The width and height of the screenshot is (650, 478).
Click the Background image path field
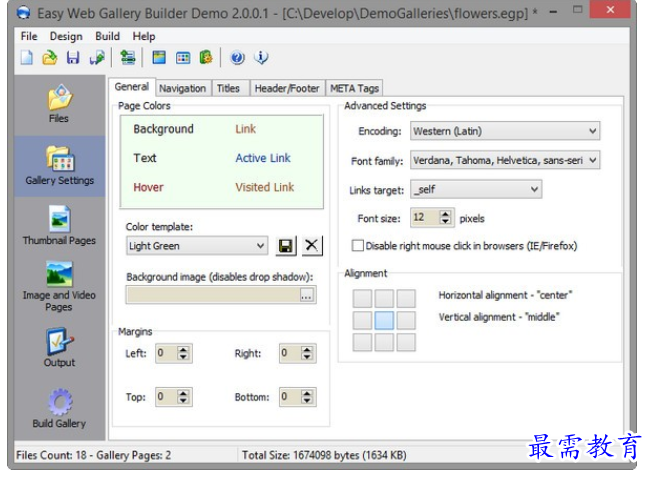pos(213,295)
